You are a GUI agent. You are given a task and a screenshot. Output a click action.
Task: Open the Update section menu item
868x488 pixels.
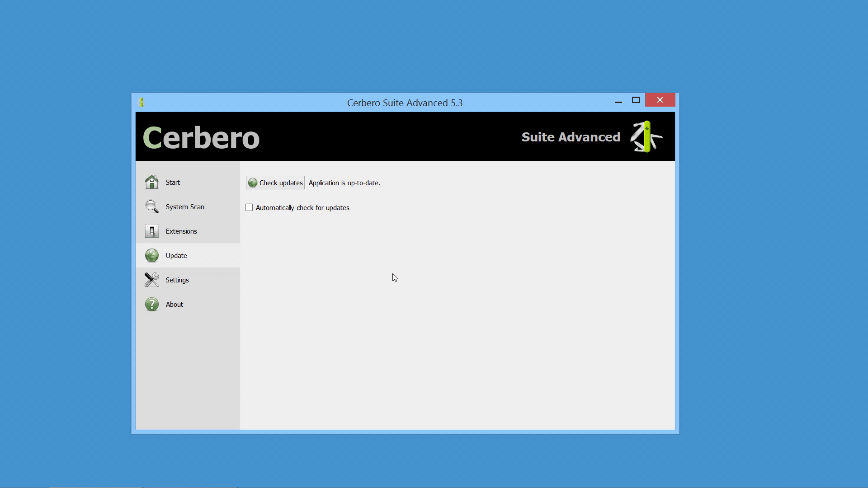click(176, 255)
